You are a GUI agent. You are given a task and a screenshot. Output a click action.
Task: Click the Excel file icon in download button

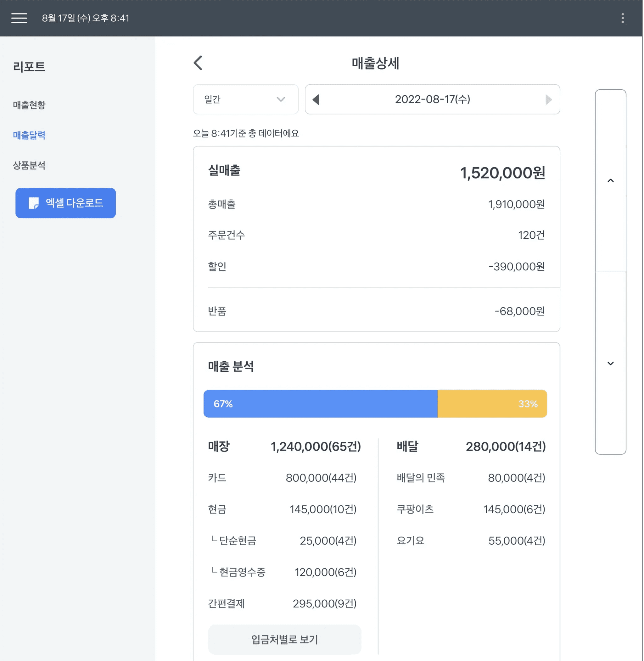tap(33, 203)
